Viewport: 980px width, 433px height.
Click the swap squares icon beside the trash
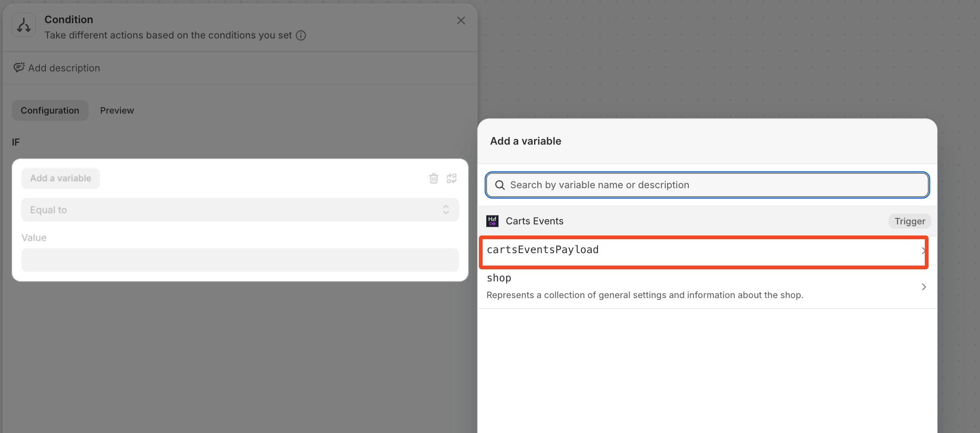452,178
